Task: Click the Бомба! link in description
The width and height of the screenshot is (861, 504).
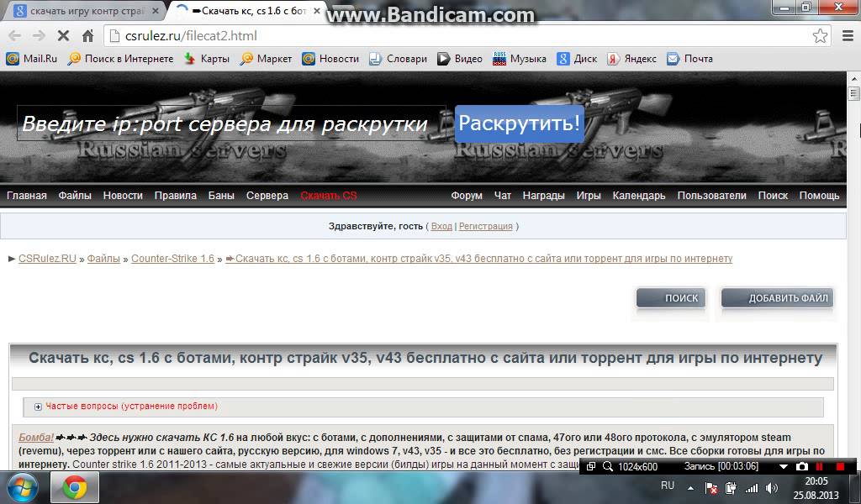Action: pos(35,437)
